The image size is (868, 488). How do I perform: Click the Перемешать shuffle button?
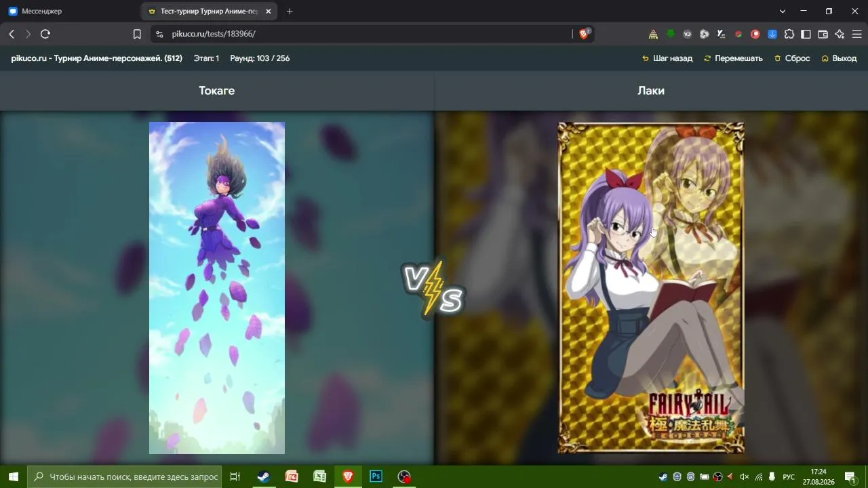pos(733,58)
